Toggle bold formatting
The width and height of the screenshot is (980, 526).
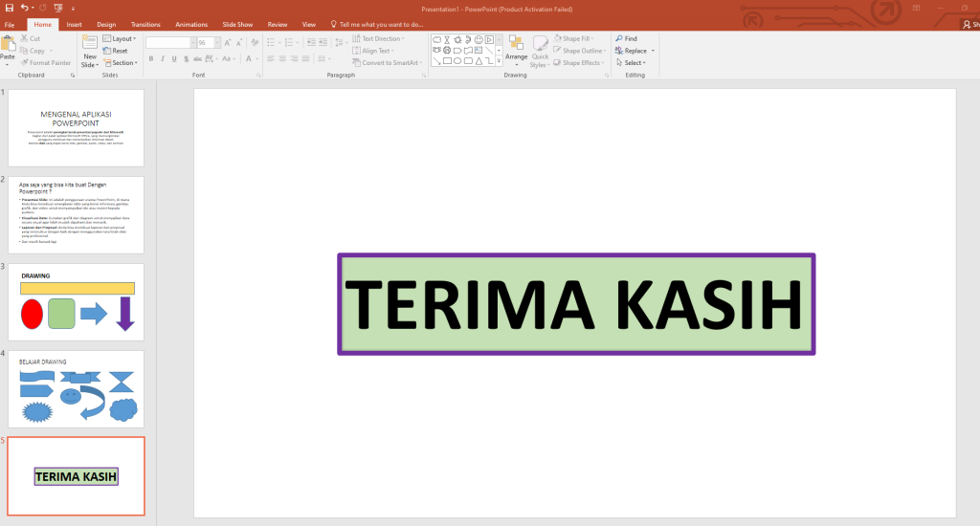pos(150,59)
